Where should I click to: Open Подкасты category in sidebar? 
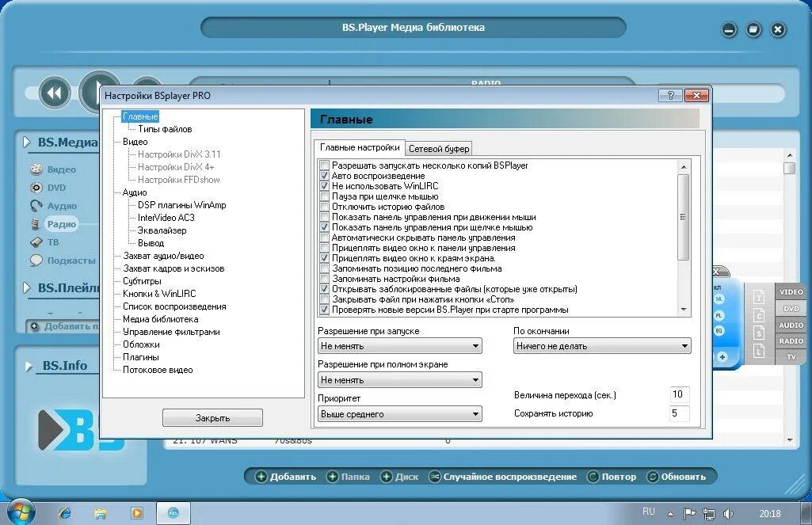tap(71, 261)
